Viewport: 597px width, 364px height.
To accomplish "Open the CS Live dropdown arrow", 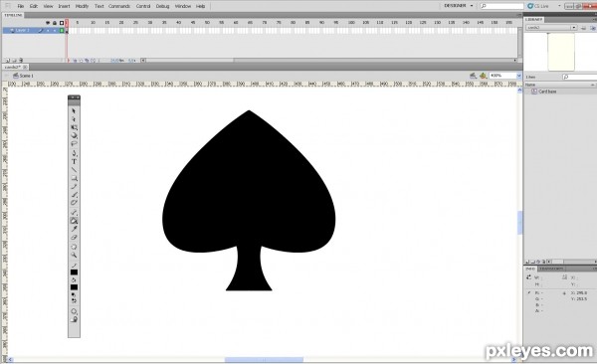I will pos(559,6).
